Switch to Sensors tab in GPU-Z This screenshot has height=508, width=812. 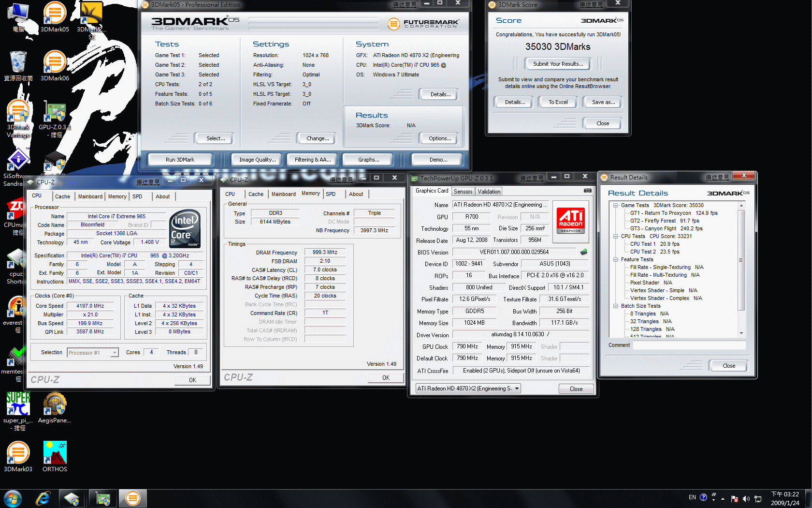pos(463,192)
